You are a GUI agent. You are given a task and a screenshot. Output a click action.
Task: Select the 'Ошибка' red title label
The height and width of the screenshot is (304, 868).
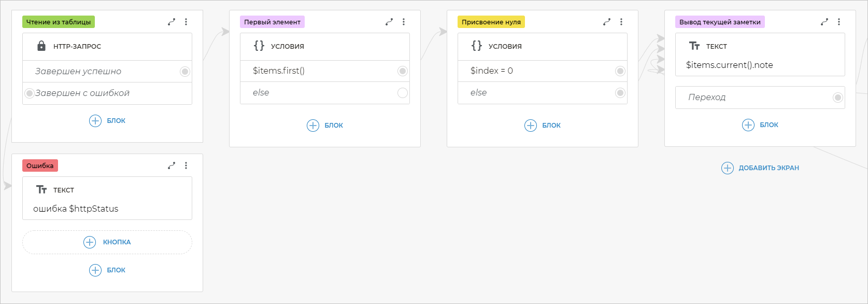pos(40,165)
